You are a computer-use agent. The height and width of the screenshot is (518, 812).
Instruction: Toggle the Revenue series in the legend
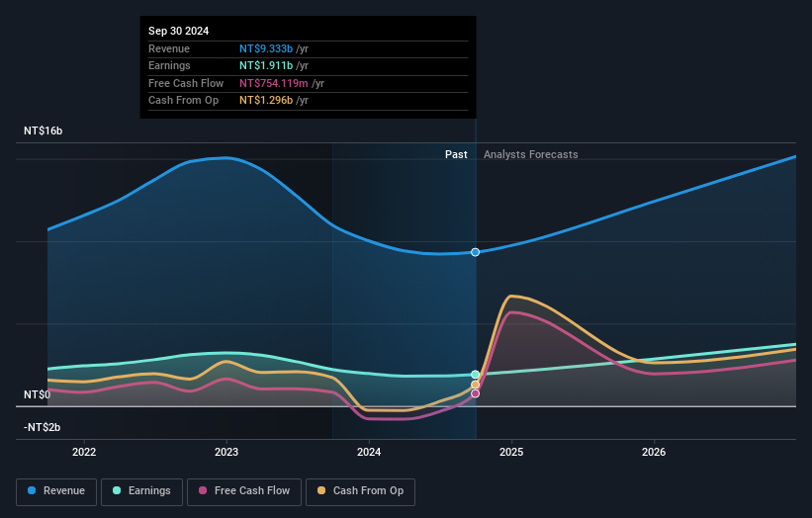[x=56, y=491]
